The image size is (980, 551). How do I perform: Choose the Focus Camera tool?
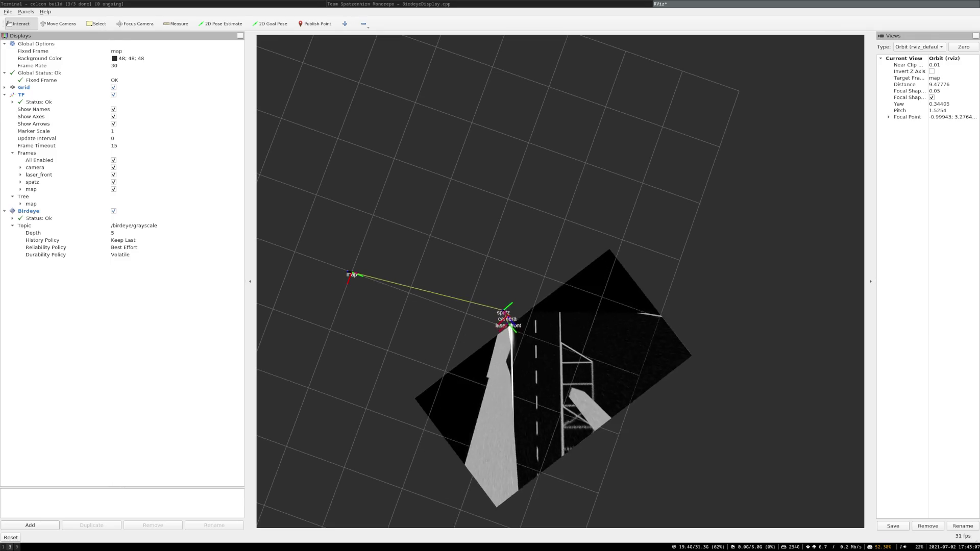point(135,23)
